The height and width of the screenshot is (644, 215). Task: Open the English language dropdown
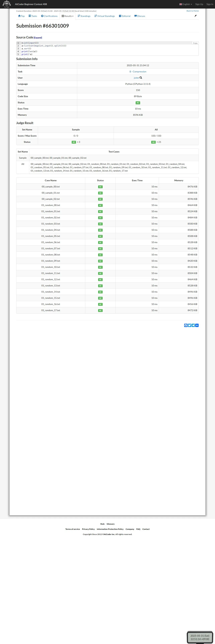coord(186,4)
